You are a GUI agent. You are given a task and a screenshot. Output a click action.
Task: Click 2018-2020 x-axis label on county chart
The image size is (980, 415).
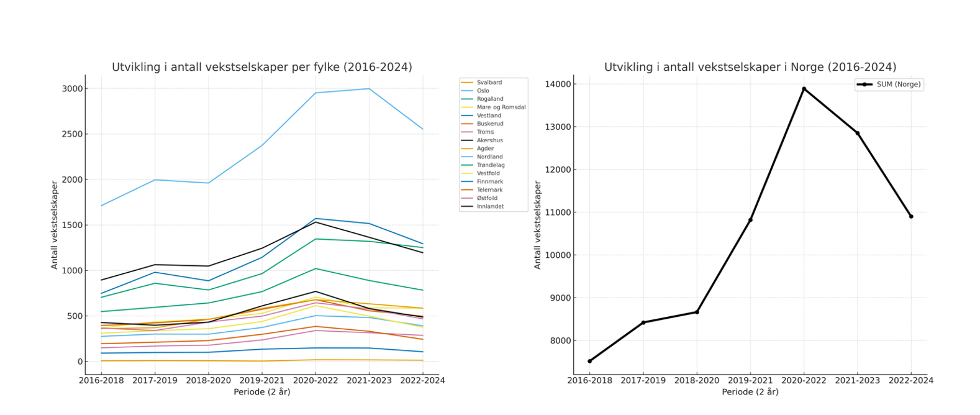point(208,380)
